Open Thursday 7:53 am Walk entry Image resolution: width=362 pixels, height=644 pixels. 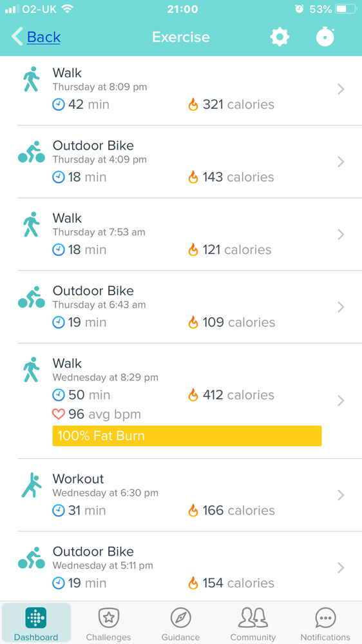coord(181,234)
